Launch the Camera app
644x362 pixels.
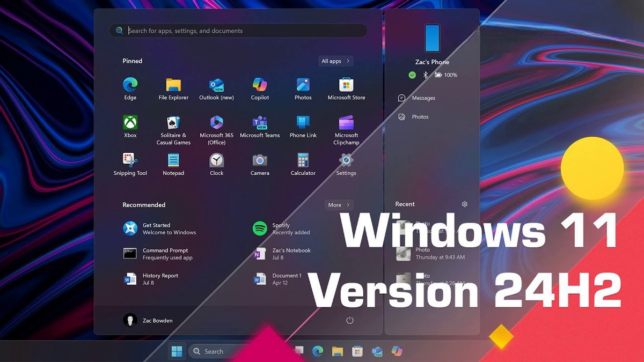(x=260, y=165)
